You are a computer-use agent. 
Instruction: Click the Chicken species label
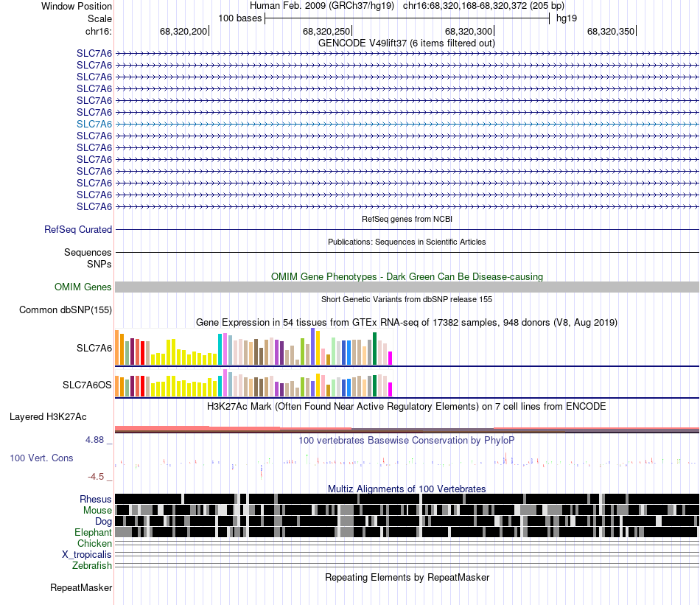coord(94,543)
